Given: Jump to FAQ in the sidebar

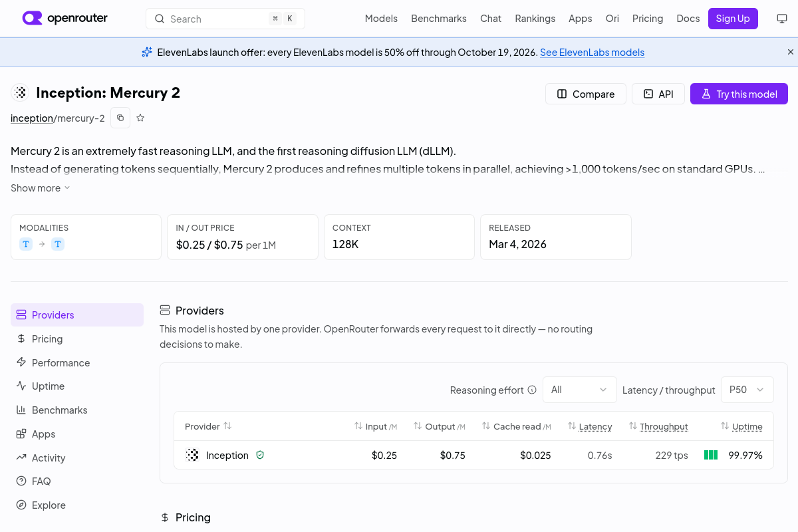Looking at the screenshot, I should click(x=77, y=481).
